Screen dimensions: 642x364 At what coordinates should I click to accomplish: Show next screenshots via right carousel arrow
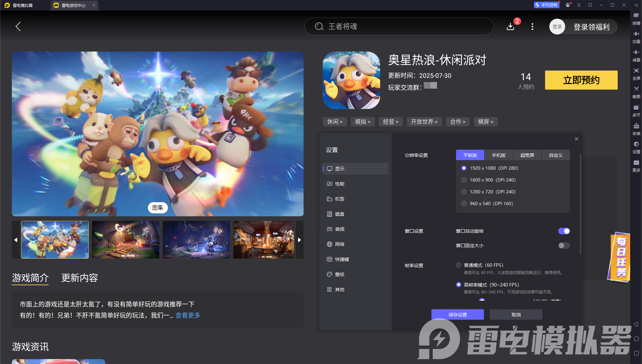click(299, 240)
